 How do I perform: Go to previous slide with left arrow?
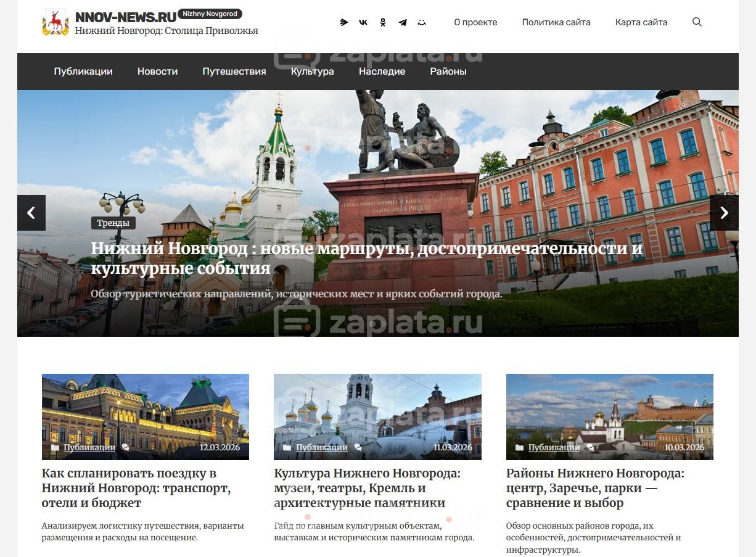(x=31, y=213)
